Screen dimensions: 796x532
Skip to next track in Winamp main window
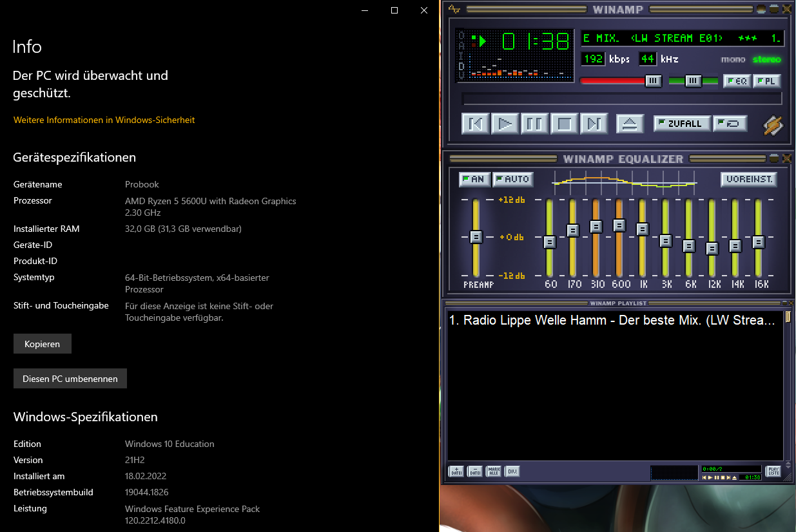(594, 123)
